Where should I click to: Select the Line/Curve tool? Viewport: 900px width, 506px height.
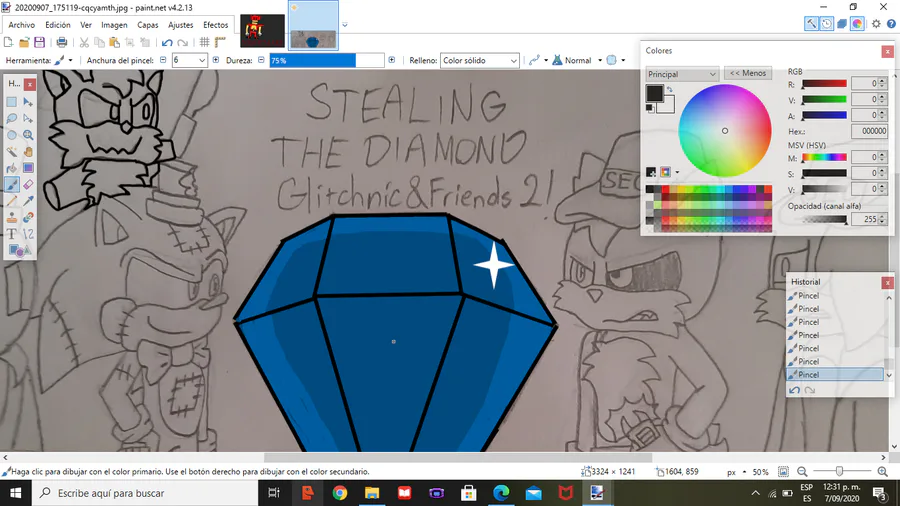coord(28,234)
